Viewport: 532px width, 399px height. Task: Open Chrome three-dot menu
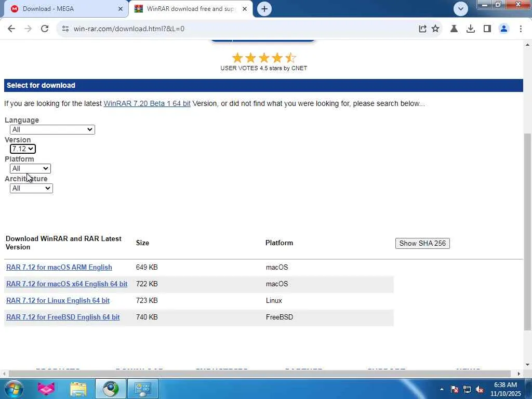pyautogui.click(x=521, y=29)
